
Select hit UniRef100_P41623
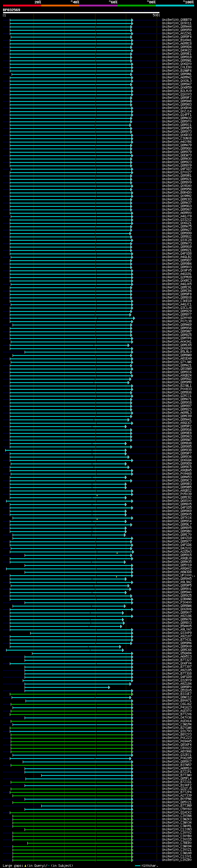pyautogui.click(x=177, y=708)
